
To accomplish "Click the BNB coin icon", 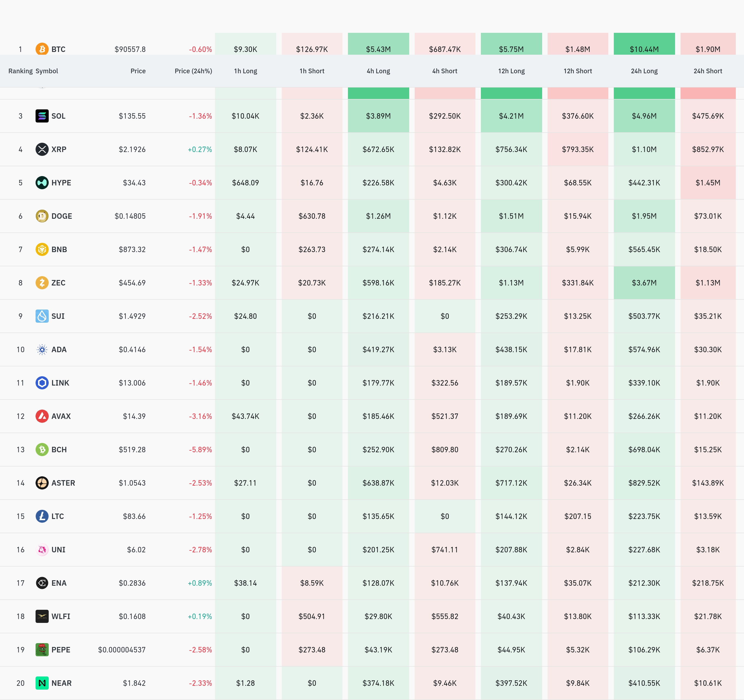I will click(42, 249).
